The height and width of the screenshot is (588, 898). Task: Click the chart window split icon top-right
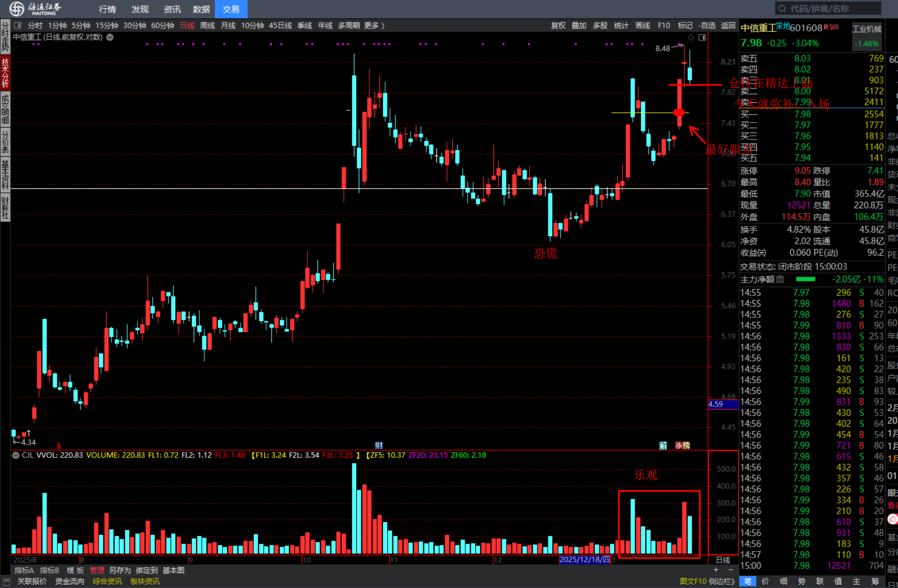coord(702,38)
